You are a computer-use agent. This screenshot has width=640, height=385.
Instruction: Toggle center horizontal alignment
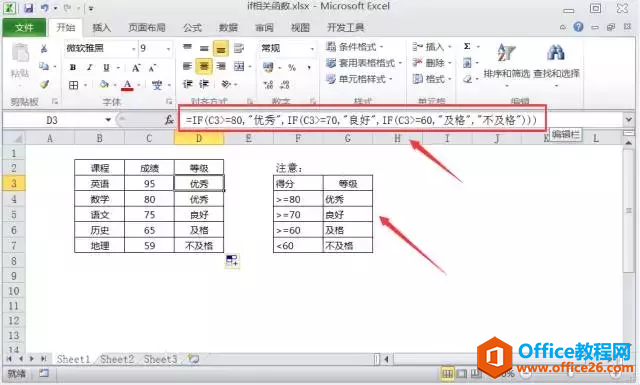pyautogui.click(x=204, y=66)
